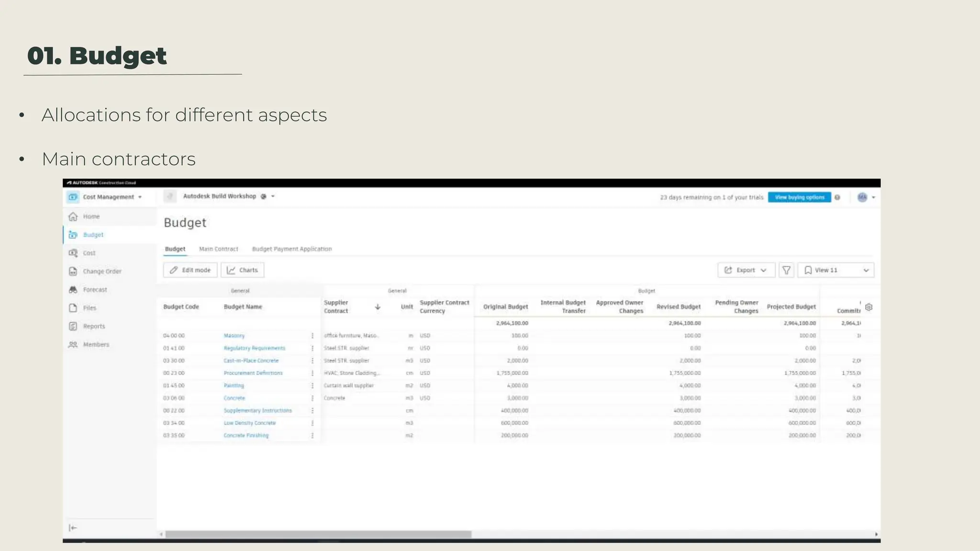Click the Home icon in sidebar
This screenshot has width=980, height=551.
coord(73,217)
